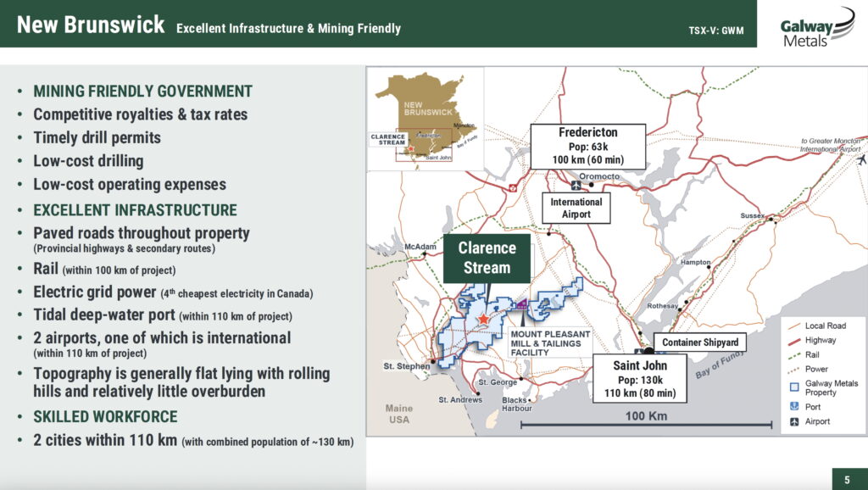
Task: Click the green Clarence Stream label box
Action: click(487, 258)
